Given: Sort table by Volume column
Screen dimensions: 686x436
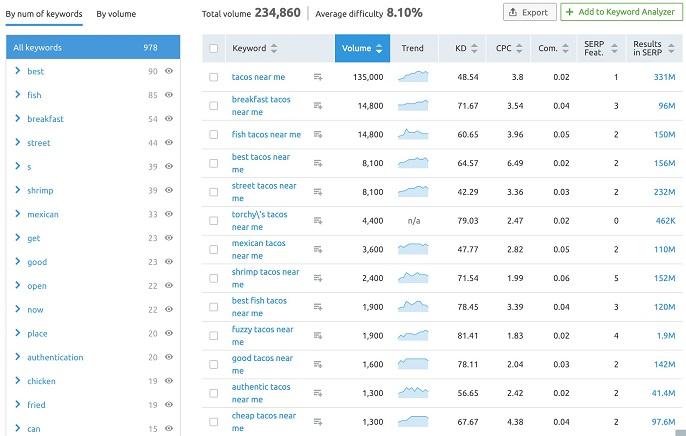Looking at the screenshot, I should coord(362,48).
